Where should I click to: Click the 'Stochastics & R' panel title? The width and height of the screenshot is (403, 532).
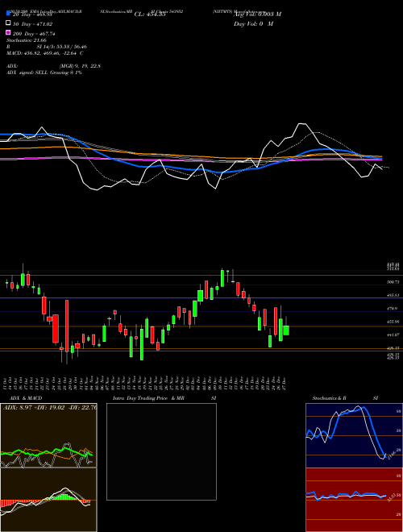[x=330, y=398]
